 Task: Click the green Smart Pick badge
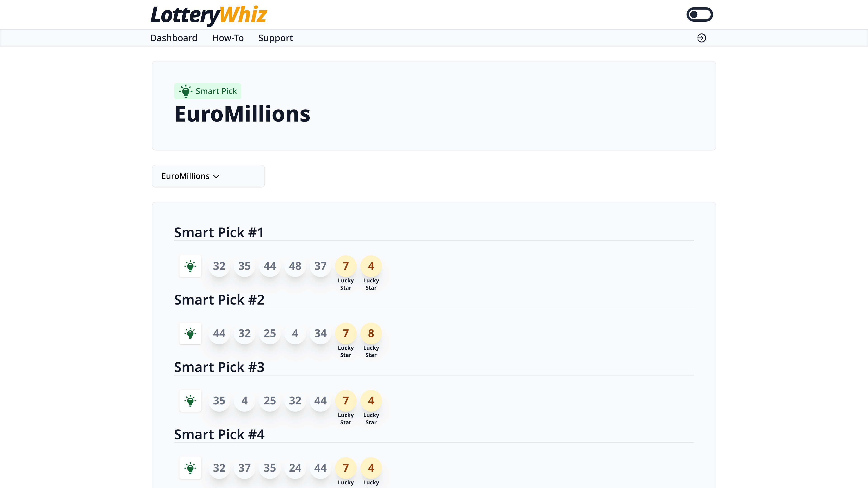pos(208,91)
